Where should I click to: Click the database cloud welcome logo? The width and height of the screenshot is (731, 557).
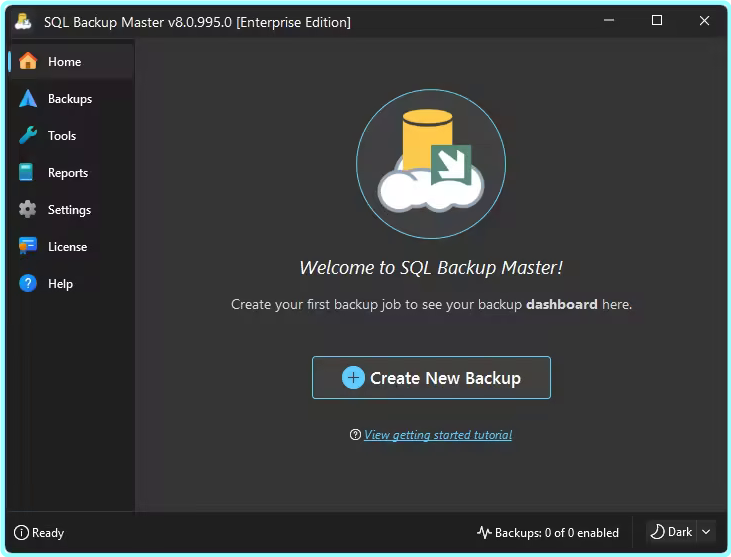(x=431, y=164)
